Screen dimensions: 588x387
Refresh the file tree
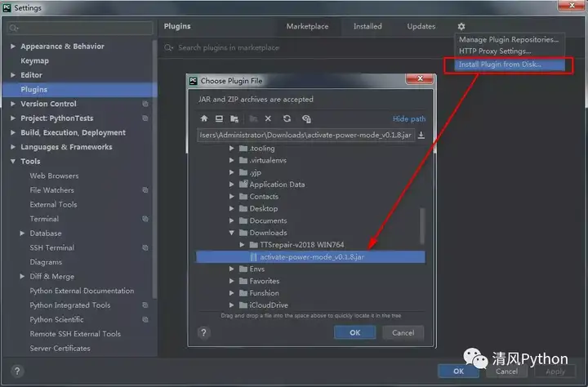287,118
